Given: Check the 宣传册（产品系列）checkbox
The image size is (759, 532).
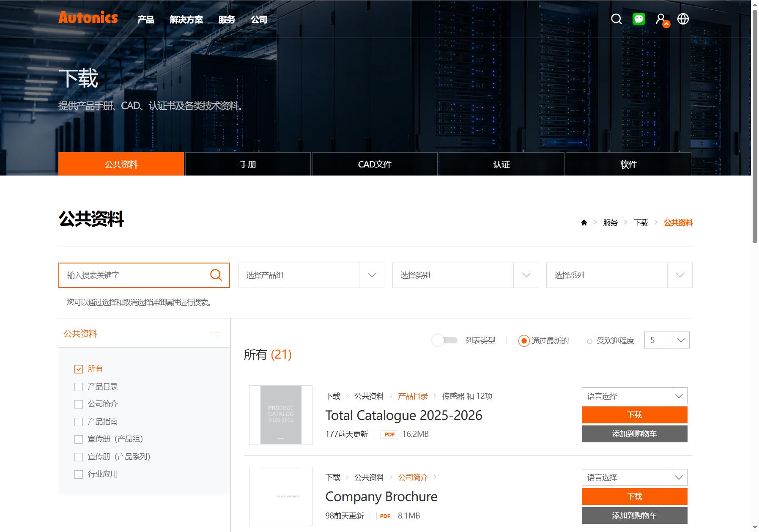Looking at the screenshot, I should [x=79, y=457].
